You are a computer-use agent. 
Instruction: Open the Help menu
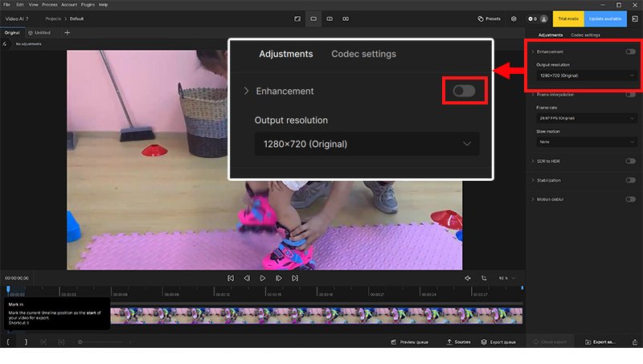[104, 5]
